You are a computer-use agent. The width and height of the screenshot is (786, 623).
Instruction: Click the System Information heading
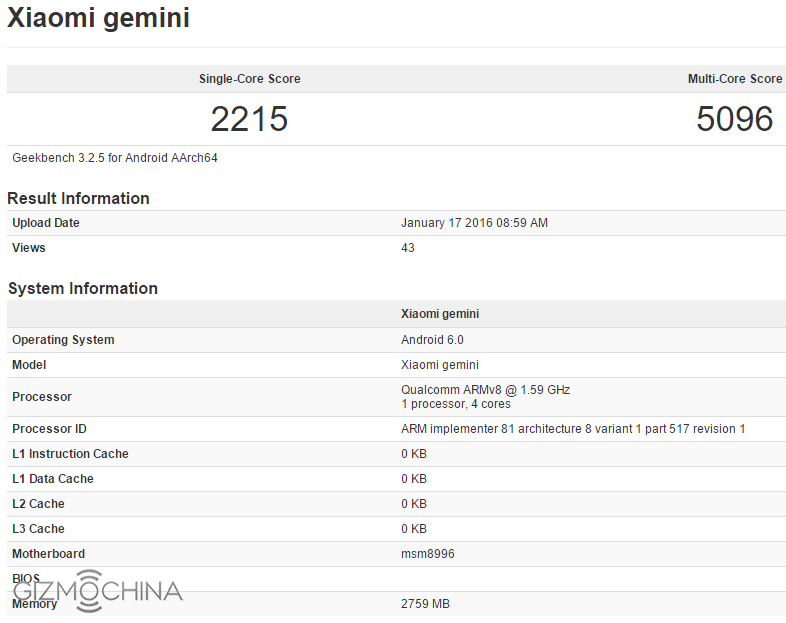83,289
